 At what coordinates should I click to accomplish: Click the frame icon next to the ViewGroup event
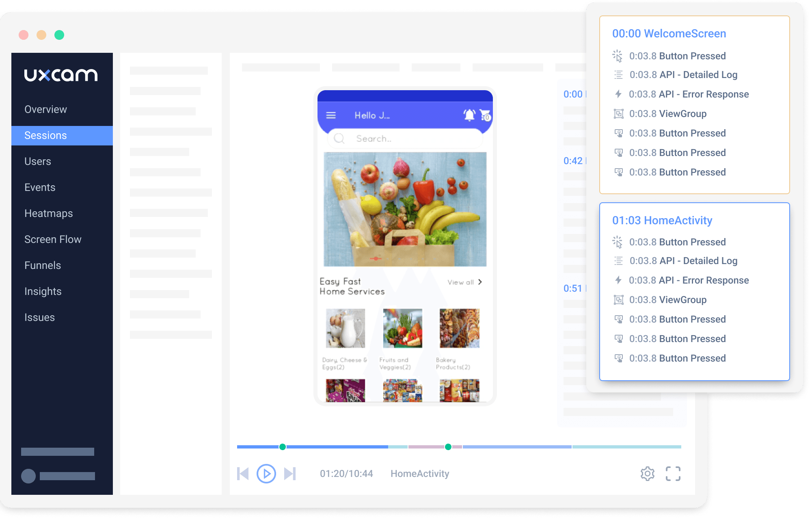(x=618, y=114)
